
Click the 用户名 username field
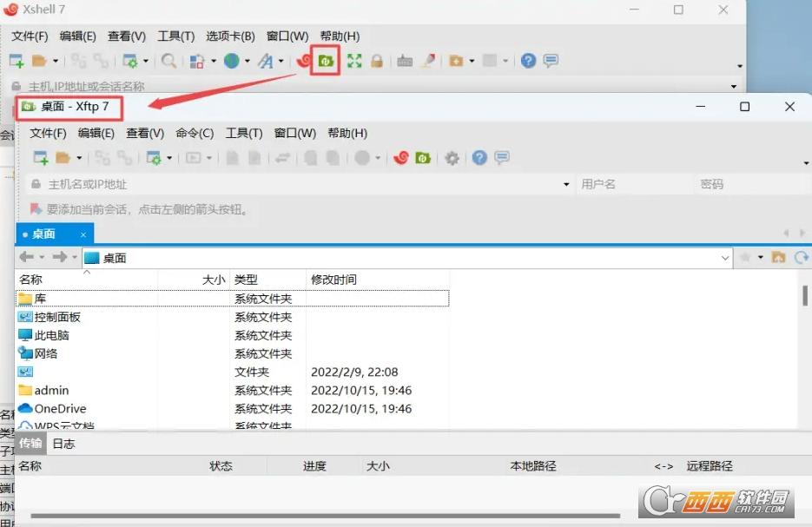click(634, 184)
